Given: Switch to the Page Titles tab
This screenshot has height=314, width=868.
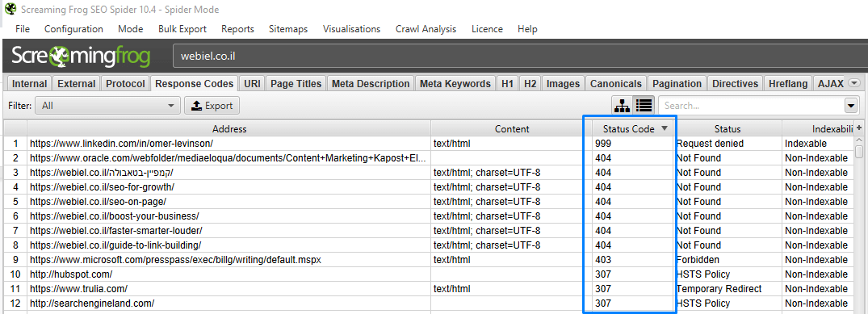Looking at the screenshot, I should pos(296,84).
